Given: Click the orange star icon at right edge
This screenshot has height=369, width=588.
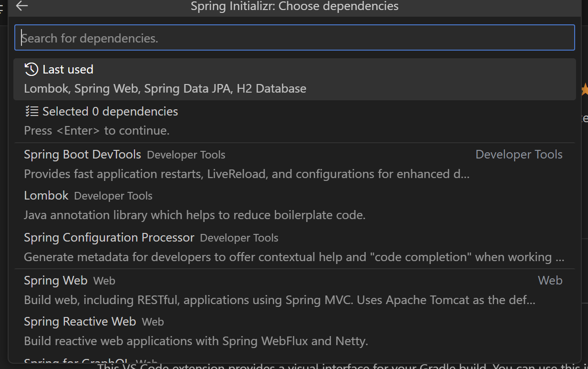Looking at the screenshot, I should point(584,89).
